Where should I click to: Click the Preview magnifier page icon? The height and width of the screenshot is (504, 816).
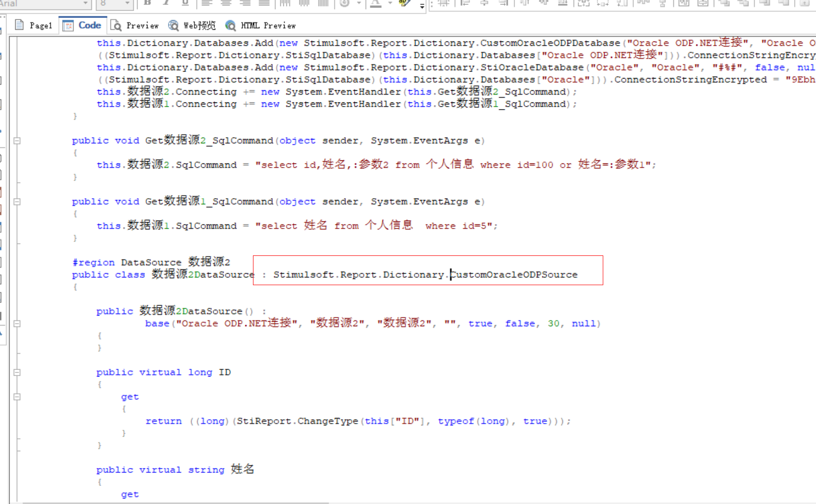pyautogui.click(x=116, y=26)
